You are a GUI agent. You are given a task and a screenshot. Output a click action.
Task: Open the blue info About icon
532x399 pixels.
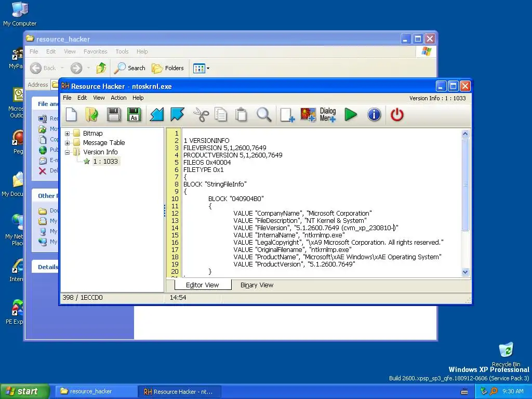tap(374, 115)
